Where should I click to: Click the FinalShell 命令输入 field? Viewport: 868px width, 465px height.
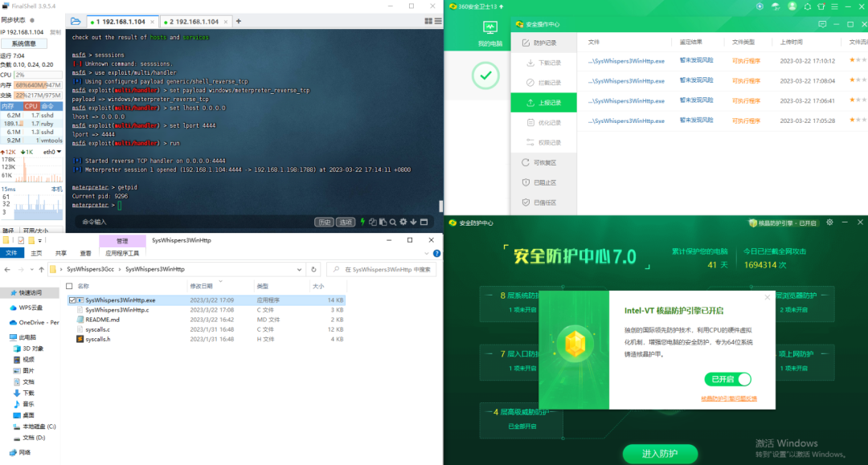194,222
